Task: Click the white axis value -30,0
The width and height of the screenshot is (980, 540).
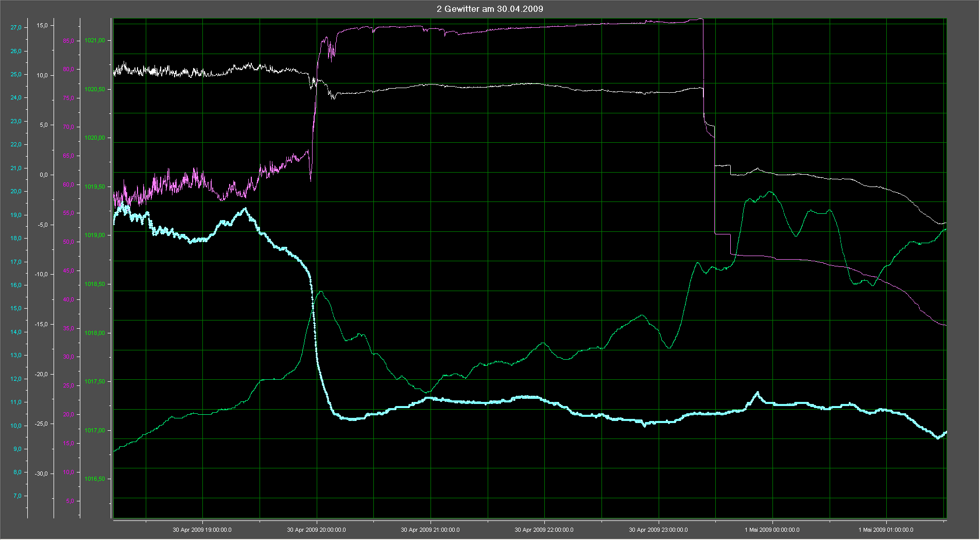Action: click(41, 474)
